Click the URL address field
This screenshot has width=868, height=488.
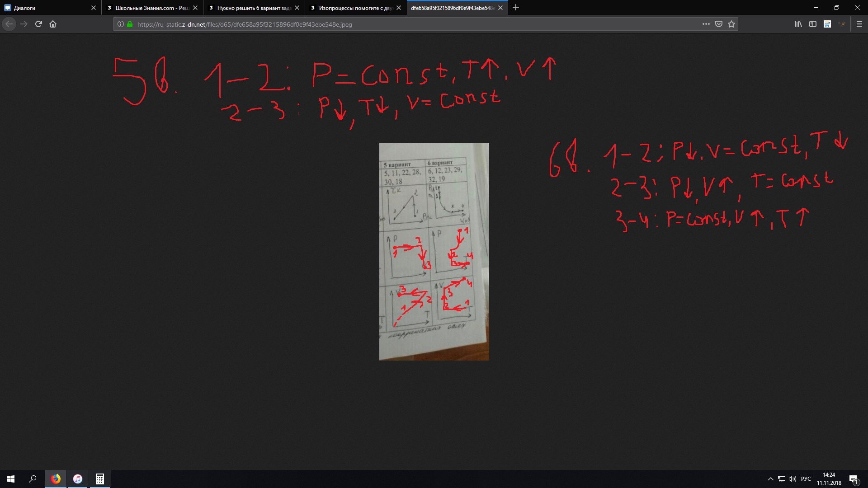(407, 24)
